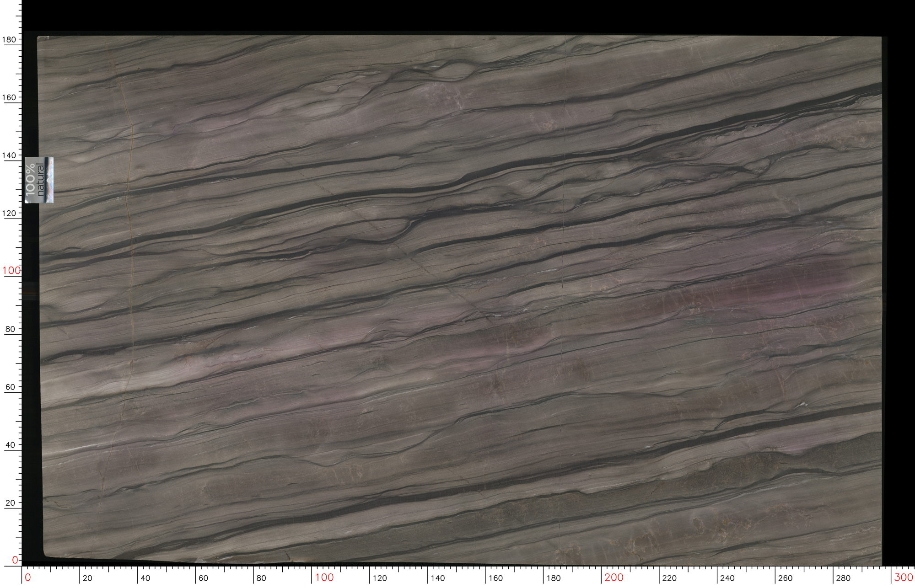Click the 180 mark on vertical ruler
915x588 pixels.
tap(9, 40)
